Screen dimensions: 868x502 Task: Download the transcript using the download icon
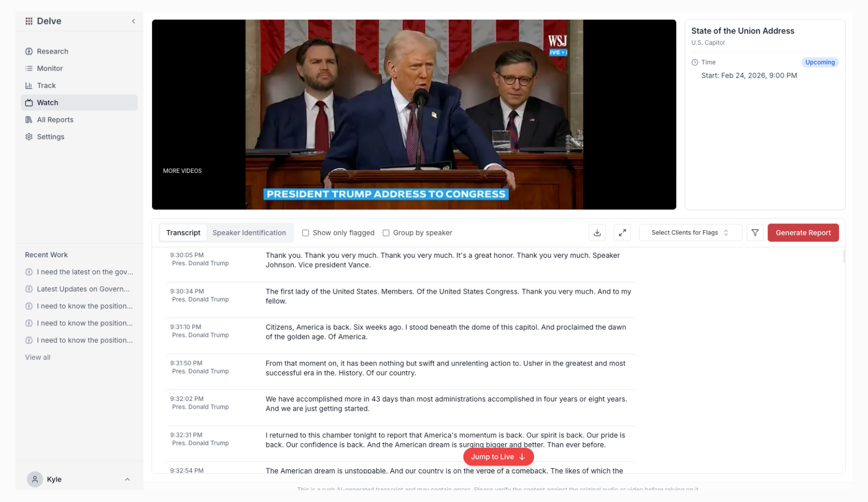[x=597, y=233]
